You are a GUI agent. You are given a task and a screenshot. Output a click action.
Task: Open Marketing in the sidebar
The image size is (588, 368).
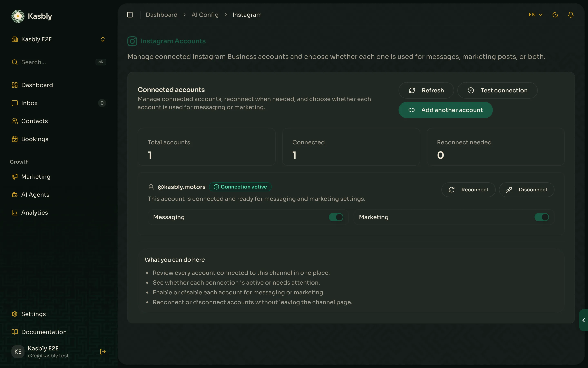(59, 177)
